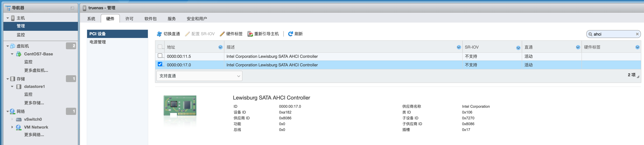Open the 描述 column sort dropdown arrow

(459, 47)
